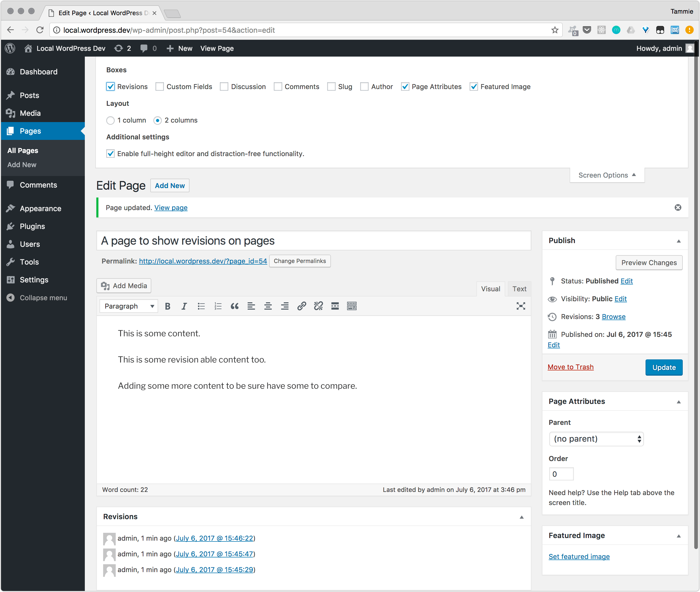Select the 1 column layout option
Image resolution: width=700 pixels, height=592 pixels.
click(110, 120)
